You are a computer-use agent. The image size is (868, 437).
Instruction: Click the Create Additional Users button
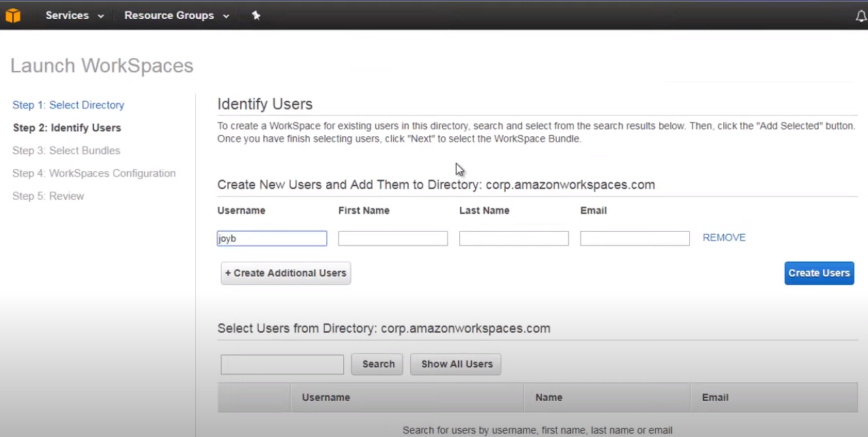pos(285,273)
